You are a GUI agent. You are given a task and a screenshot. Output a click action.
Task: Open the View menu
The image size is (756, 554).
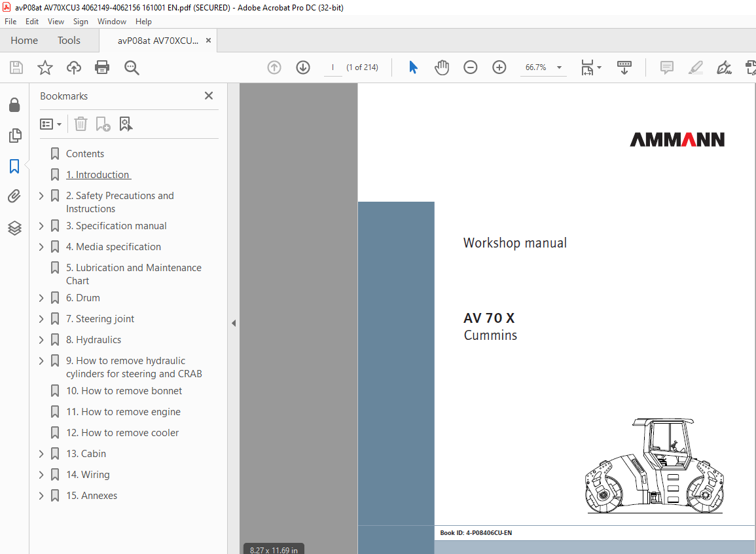(x=56, y=21)
